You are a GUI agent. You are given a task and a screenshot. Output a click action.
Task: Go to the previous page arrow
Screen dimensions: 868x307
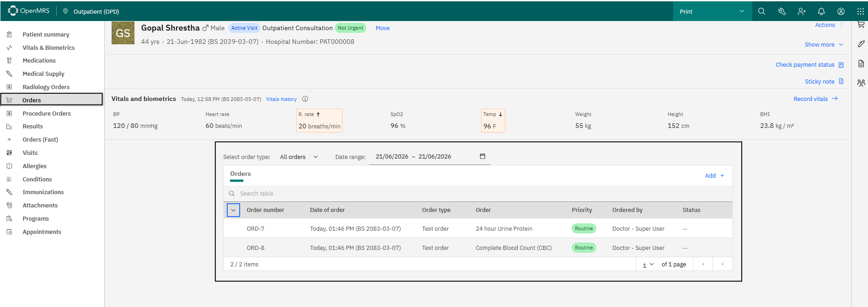click(x=703, y=264)
